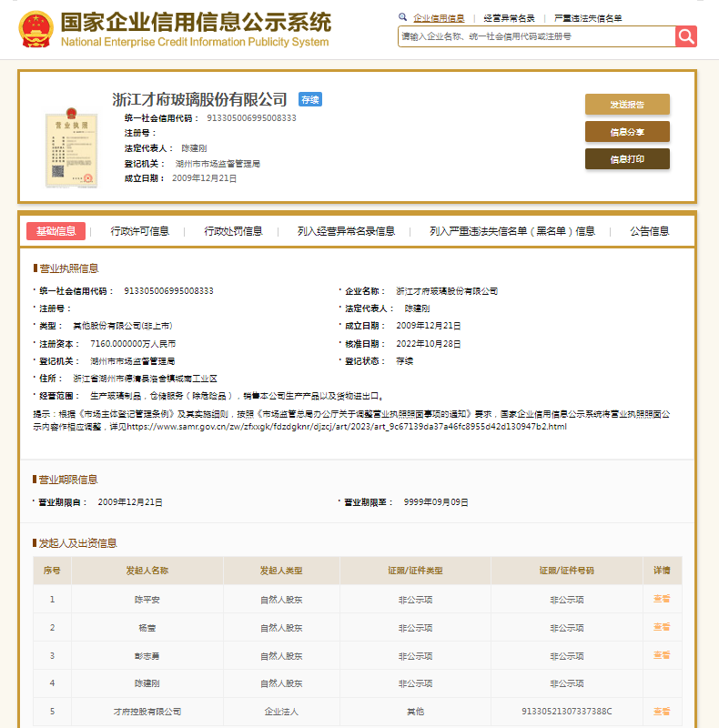Switch to the 行政处罚信息 tab
The image size is (719, 728).
click(233, 231)
